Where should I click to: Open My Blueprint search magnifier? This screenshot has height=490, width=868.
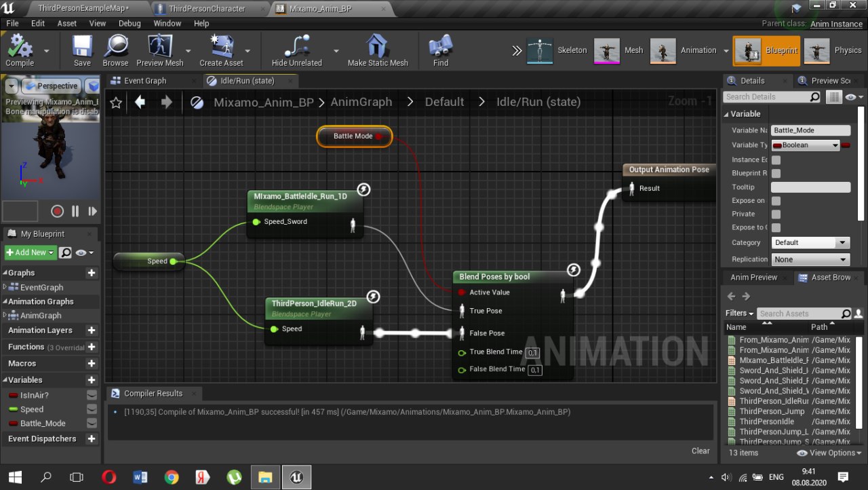(66, 252)
